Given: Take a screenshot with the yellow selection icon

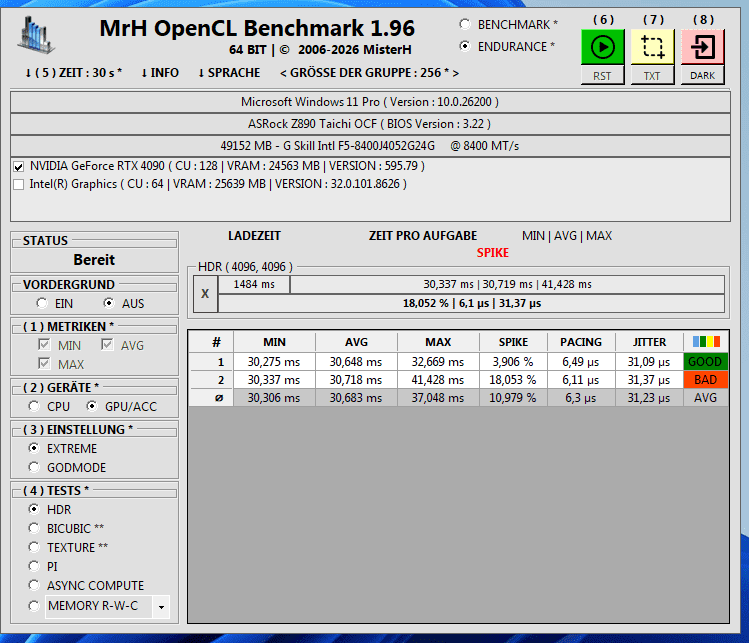Looking at the screenshot, I should pyautogui.click(x=653, y=47).
